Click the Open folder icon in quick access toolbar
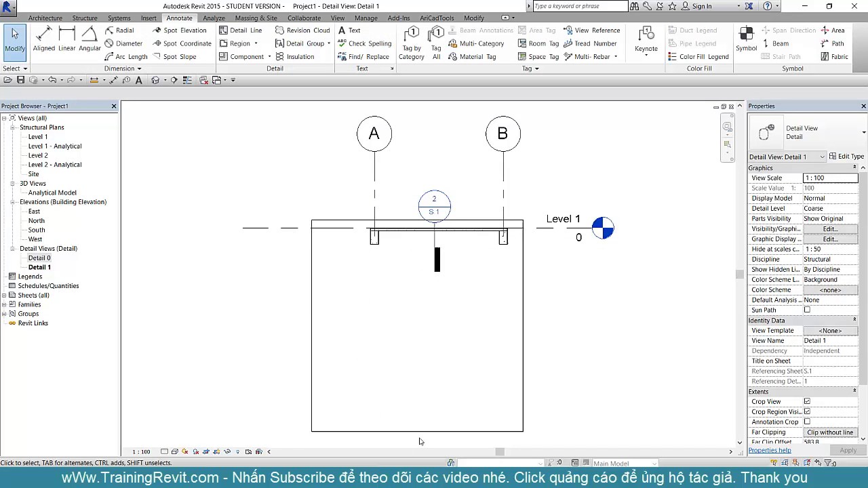 click(x=7, y=80)
